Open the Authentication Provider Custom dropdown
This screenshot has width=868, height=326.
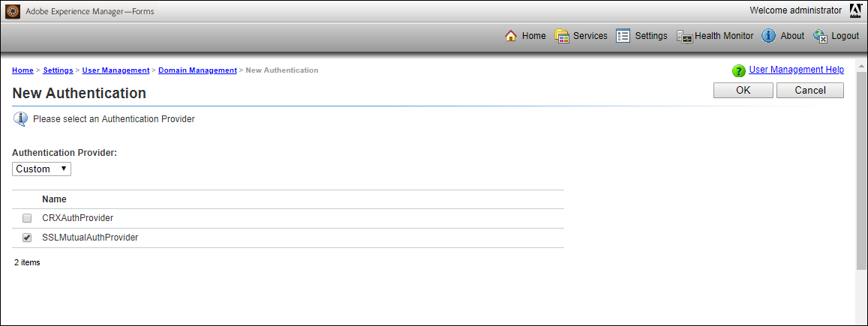pyautogui.click(x=41, y=169)
